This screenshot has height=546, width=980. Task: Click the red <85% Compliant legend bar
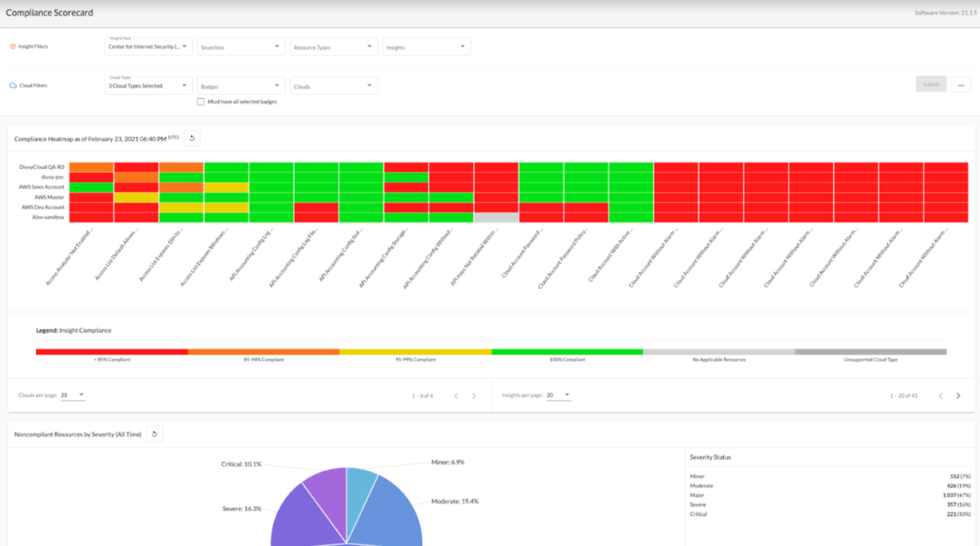[112, 352]
